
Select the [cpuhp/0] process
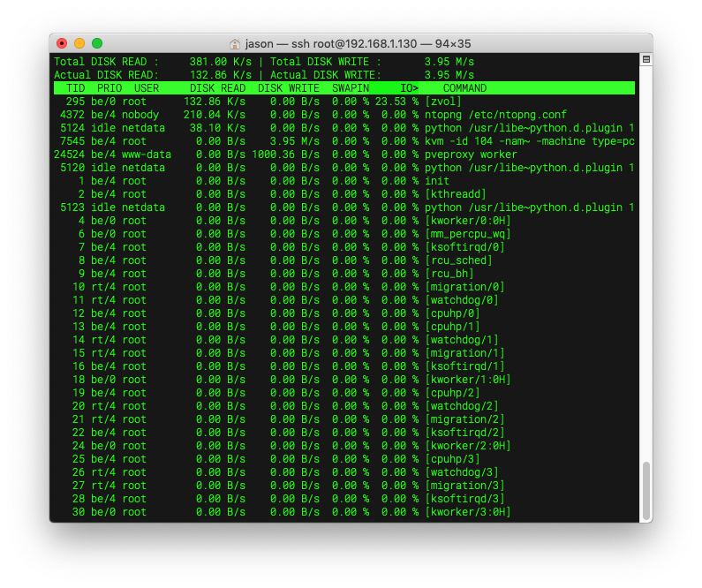click(452, 313)
